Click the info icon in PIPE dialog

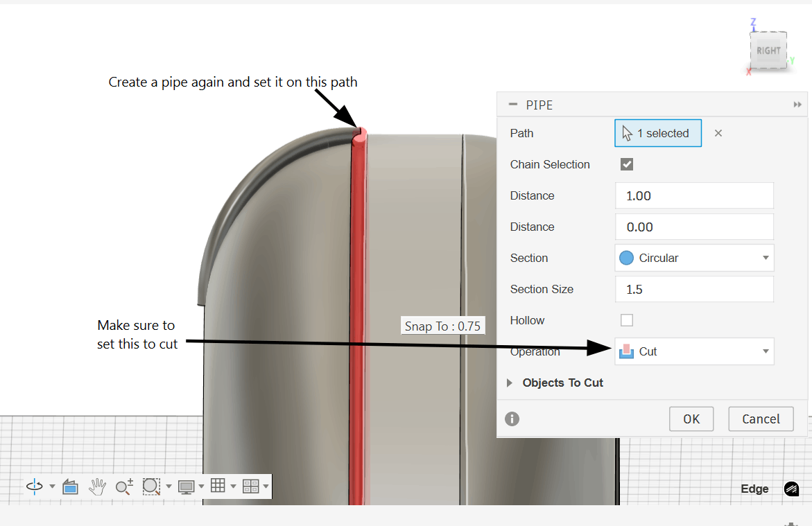click(512, 419)
